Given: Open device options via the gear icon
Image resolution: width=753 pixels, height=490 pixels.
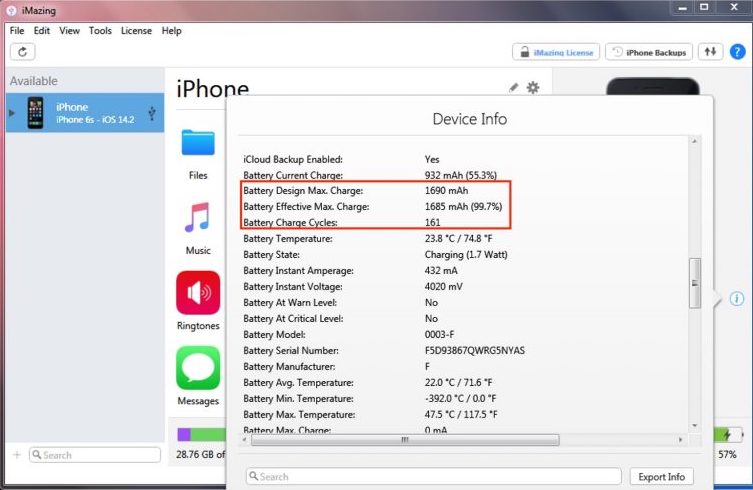Looking at the screenshot, I should pos(533,88).
